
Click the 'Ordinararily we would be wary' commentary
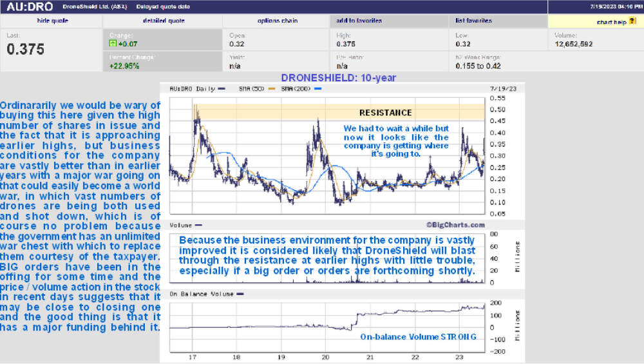[80, 216]
